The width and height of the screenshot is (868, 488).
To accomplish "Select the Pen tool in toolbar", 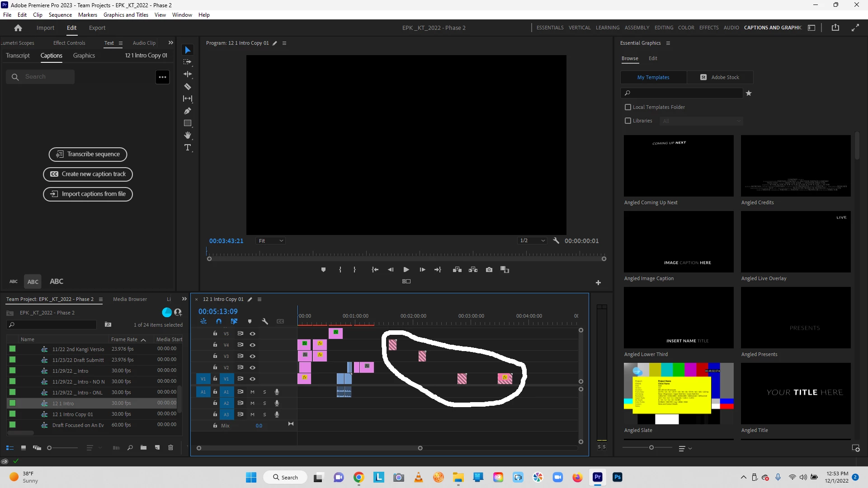I will point(188,111).
